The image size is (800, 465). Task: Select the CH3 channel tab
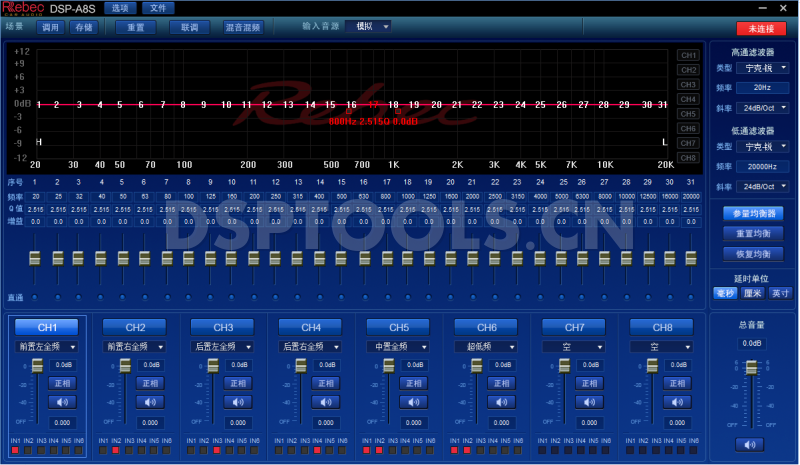tap(223, 327)
